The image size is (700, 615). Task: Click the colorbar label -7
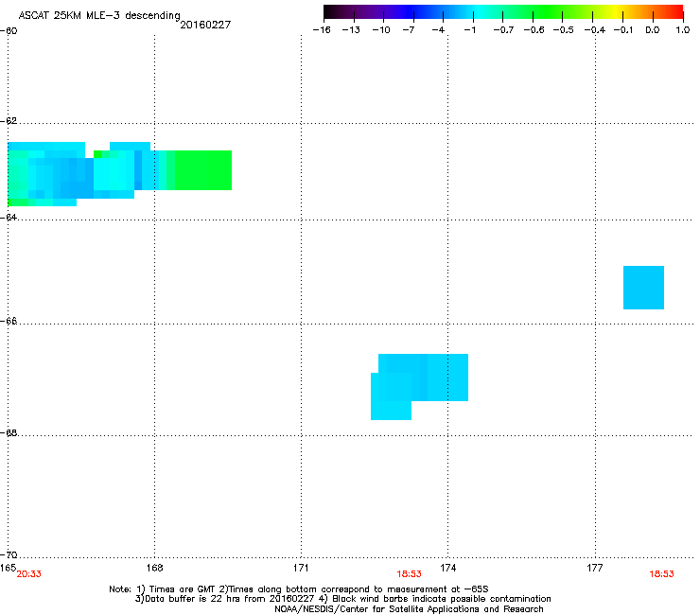pos(408,30)
